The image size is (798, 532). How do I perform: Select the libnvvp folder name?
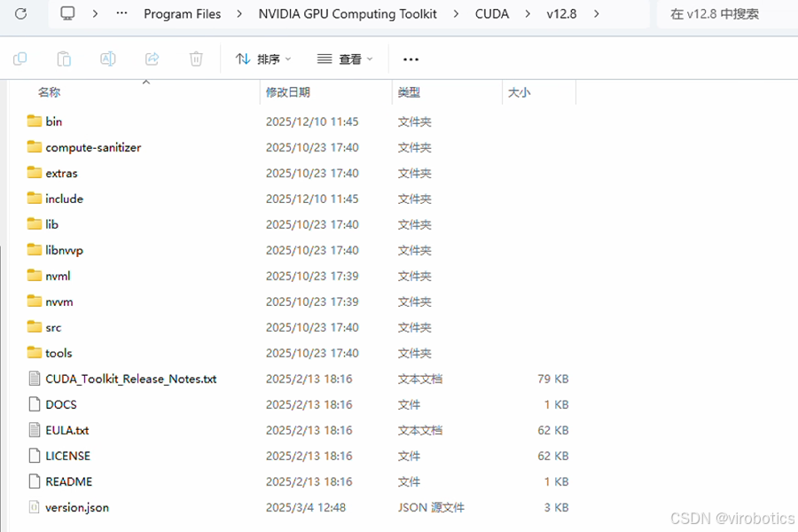point(64,250)
